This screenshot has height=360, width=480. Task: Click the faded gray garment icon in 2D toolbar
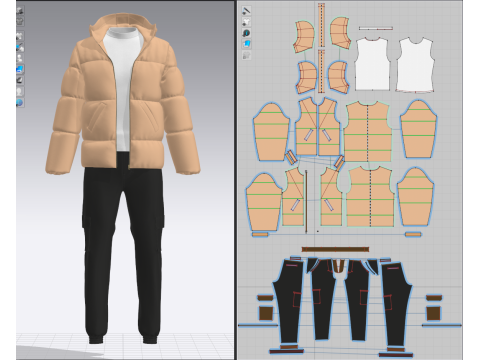[246, 55]
